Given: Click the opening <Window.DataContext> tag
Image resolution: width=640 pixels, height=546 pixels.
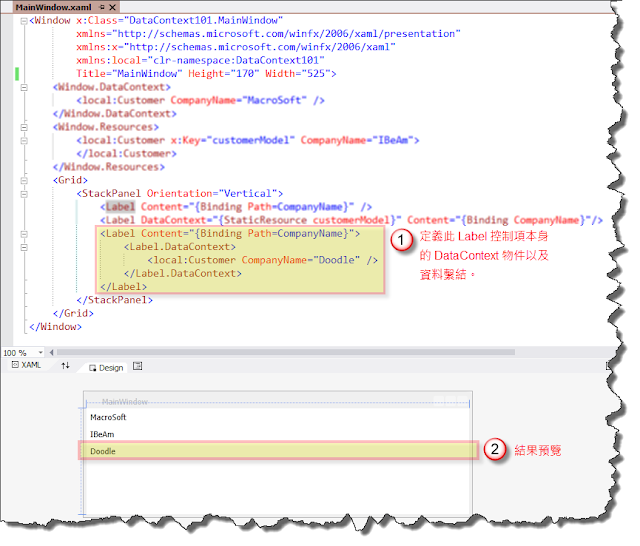Looking at the screenshot, I should point(114,89).
